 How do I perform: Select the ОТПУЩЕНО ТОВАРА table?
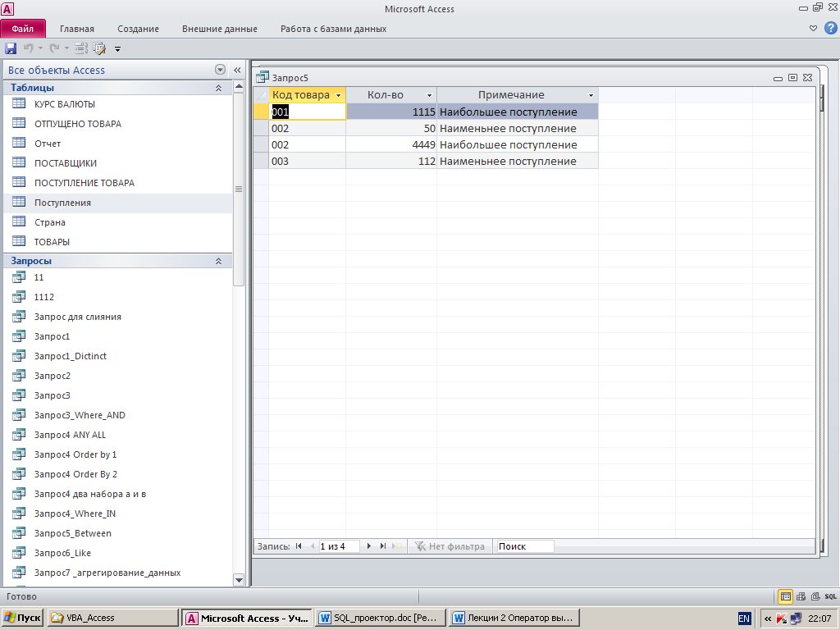[118, 124]
